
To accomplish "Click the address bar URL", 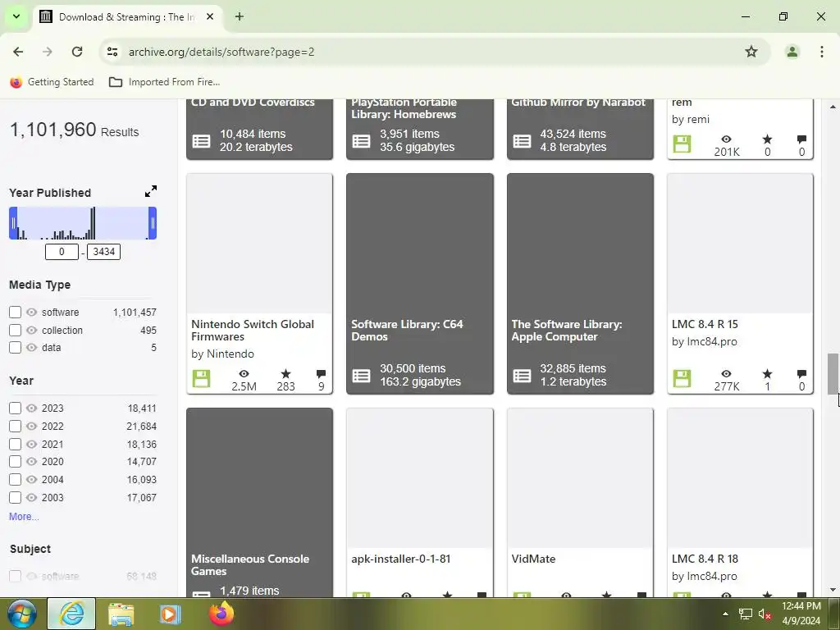I will click(221, 52).
